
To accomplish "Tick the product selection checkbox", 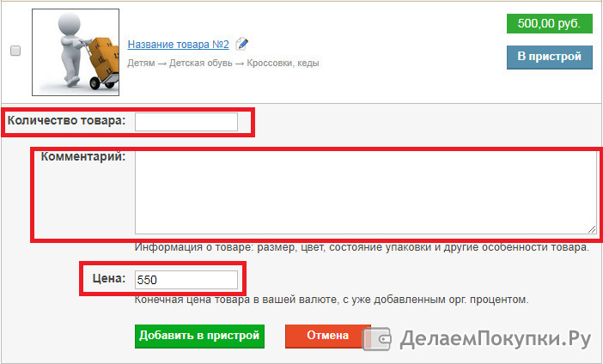I will [15, 51].
